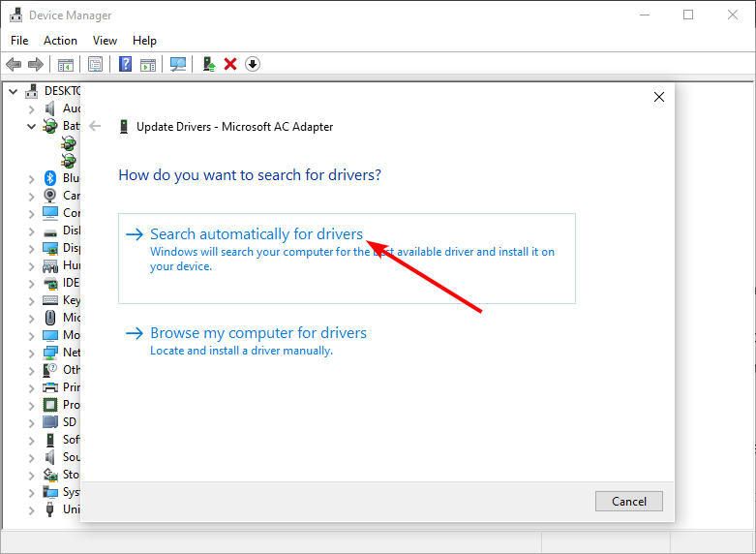The height and width of the screenshot is (554, 756).
Task: Expand the Network adapters chevron
Action: (x=32, y=354)
